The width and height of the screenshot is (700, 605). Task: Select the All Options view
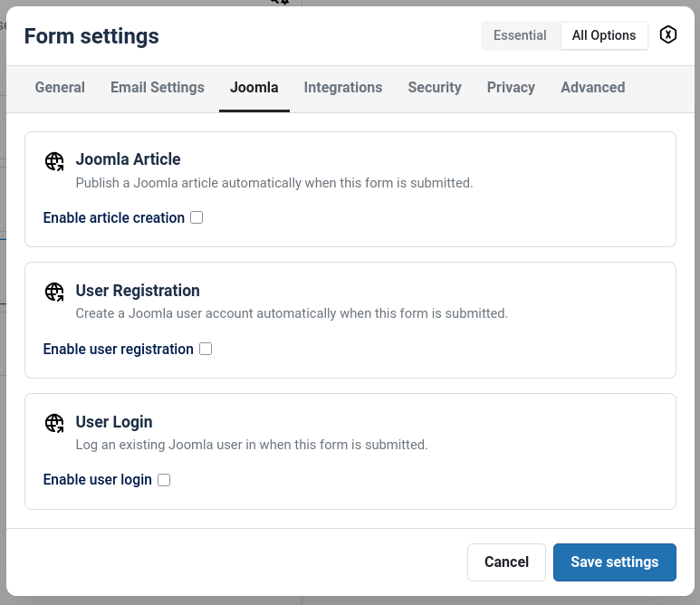tap(604, 35)
